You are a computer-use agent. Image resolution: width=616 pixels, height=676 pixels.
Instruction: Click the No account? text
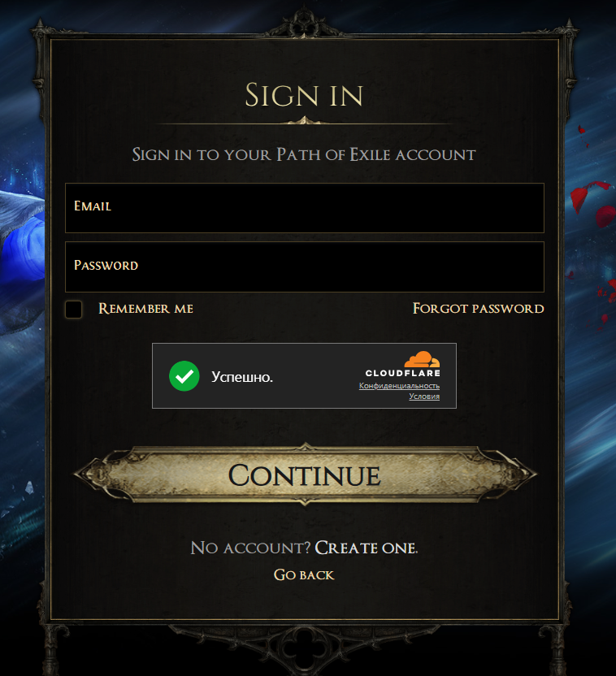click(x=250, y=548)
